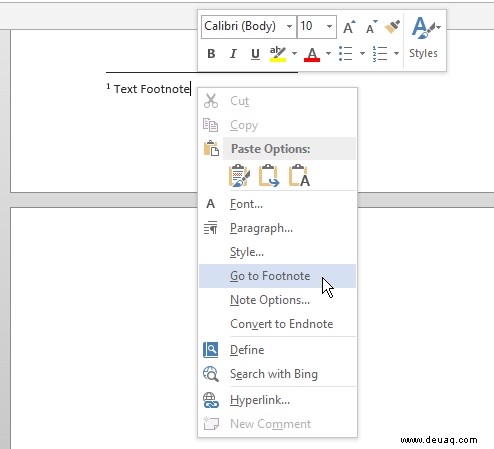Open Paragraph... dialog from context menu

click(277, 228)
